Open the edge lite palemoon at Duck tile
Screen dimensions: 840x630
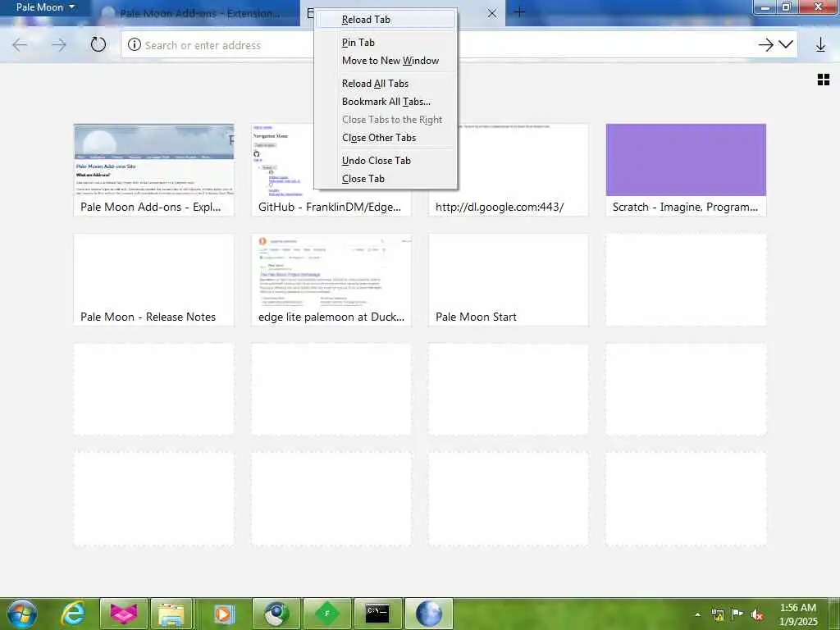pos(331,281)
